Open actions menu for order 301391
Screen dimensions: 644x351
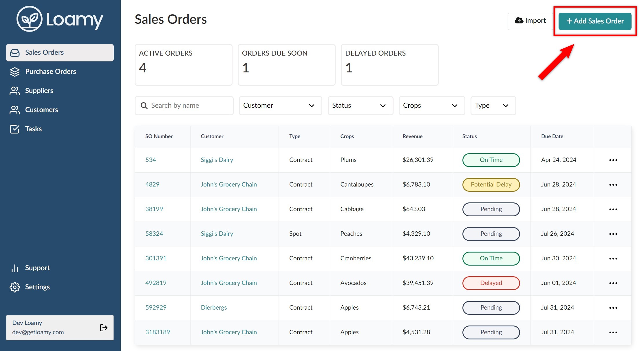pos(613,259)
